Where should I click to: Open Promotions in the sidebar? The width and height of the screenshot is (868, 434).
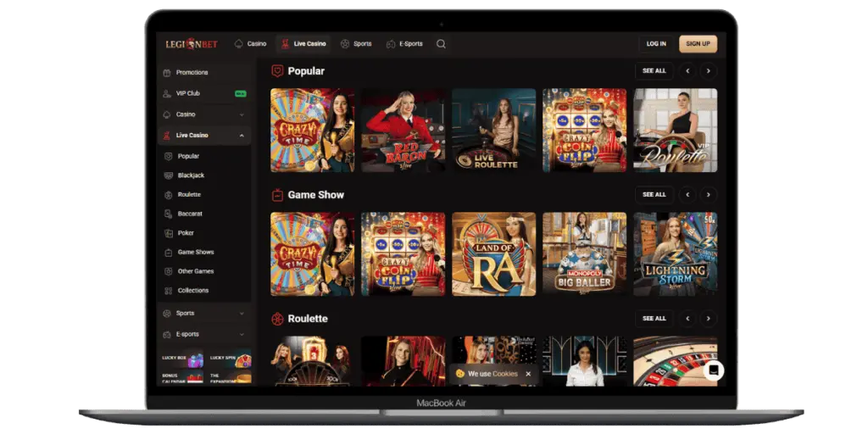point(204,73)
